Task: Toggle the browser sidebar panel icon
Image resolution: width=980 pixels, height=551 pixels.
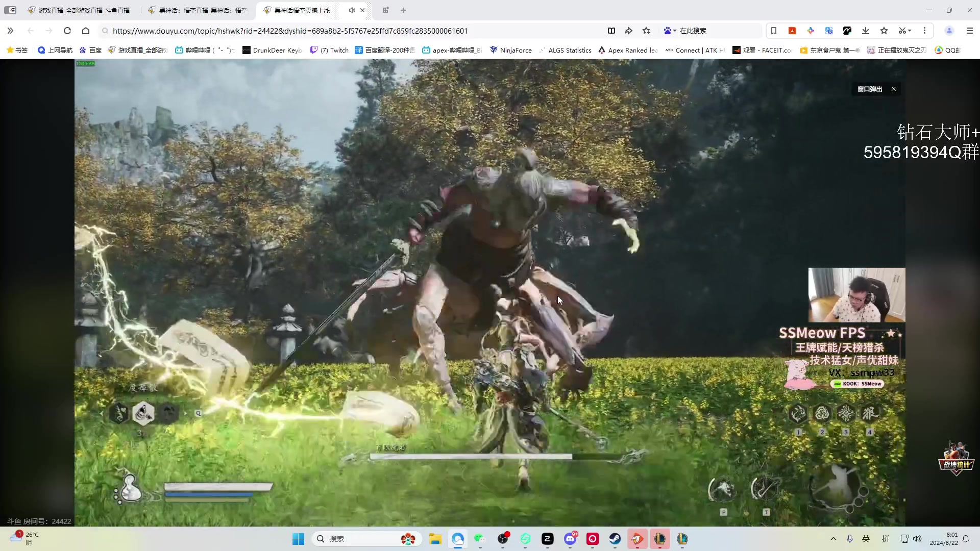Action: click(10, 10)
